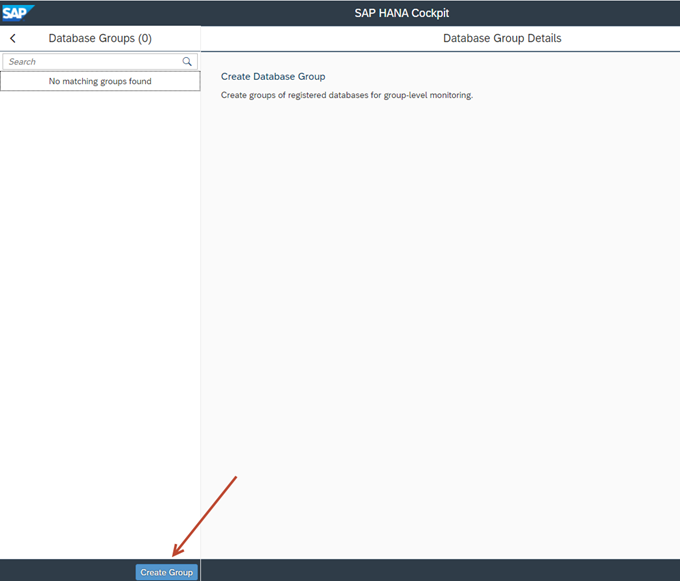This screenshot has height=581, width=680.
Task: Click the 'SAP HANA Cockpit' title
Action: 402,13
